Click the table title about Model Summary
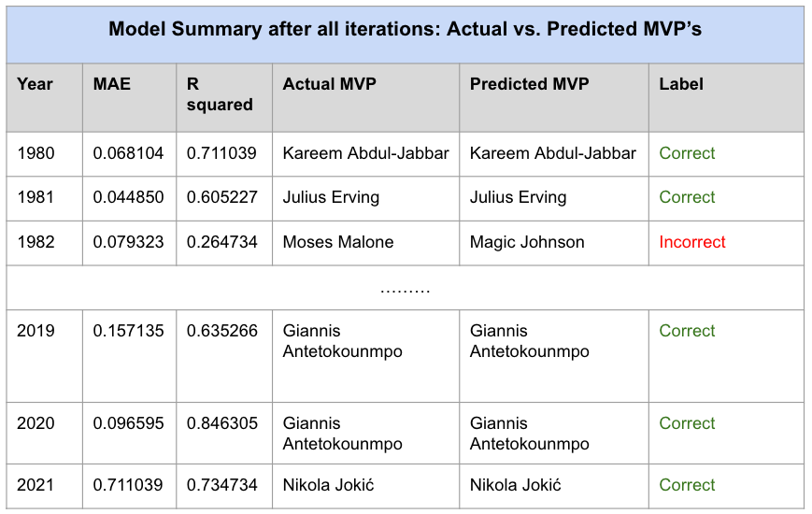 [405, 29]
